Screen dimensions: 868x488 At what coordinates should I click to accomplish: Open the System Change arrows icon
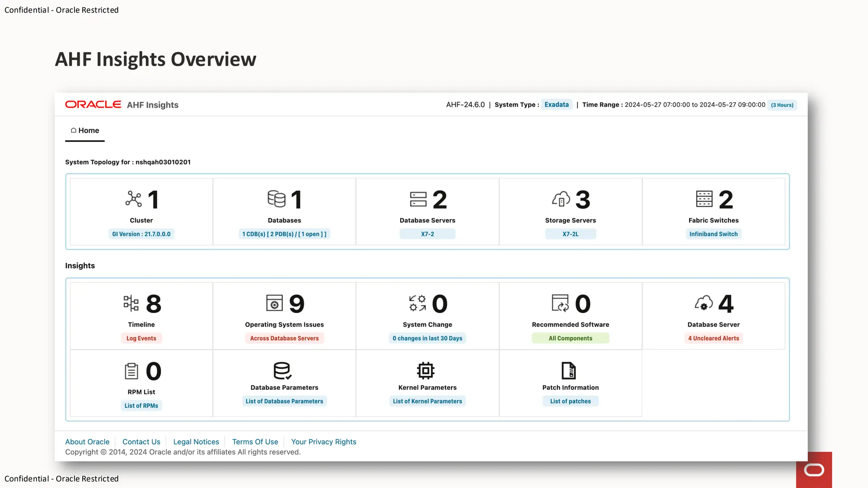click(417, 303)
